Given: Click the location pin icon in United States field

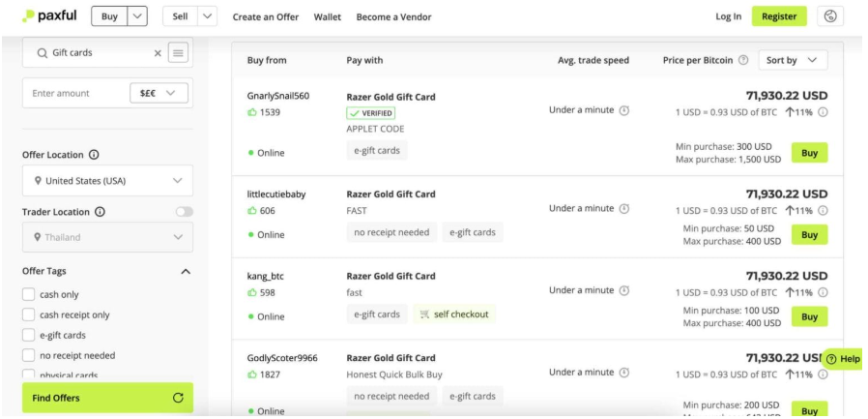Looking at the screenshot, I should [38, 181].
